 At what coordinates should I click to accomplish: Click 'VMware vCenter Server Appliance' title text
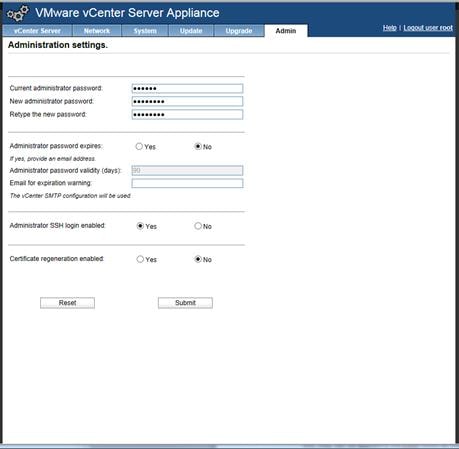click(x=127, y=13)
